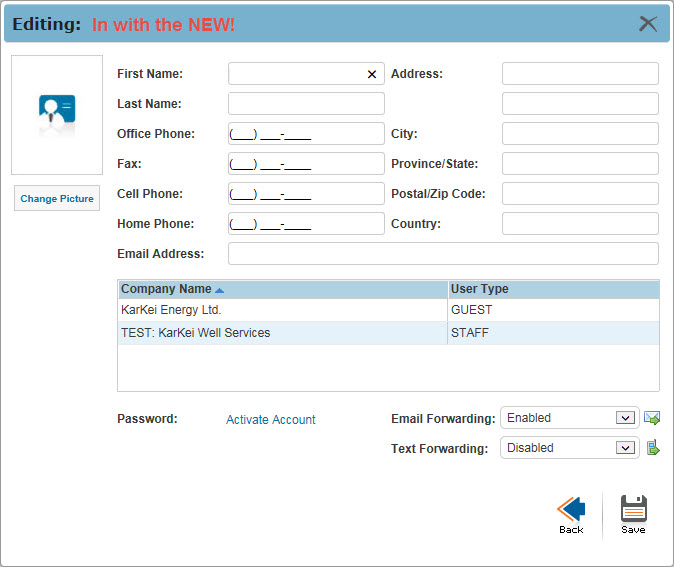Click the City input field
This screenshot has height=567, width=674.
coord(580,134)
